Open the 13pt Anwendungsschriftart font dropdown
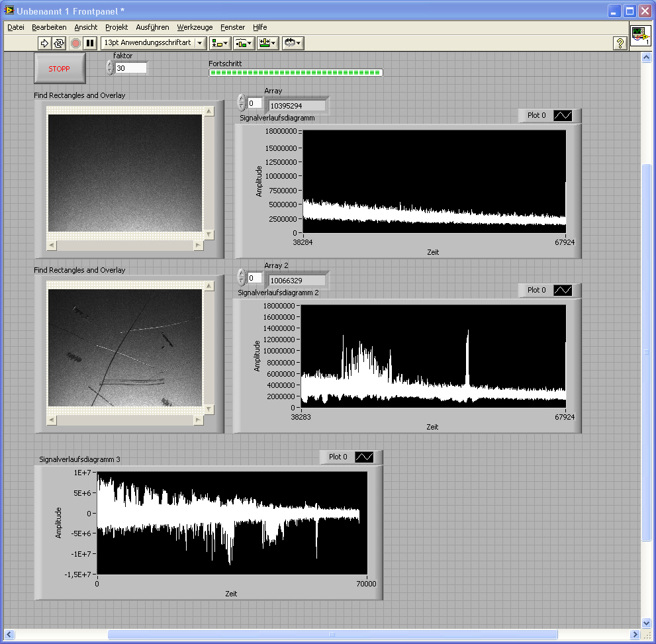 (x=200, y=43)
